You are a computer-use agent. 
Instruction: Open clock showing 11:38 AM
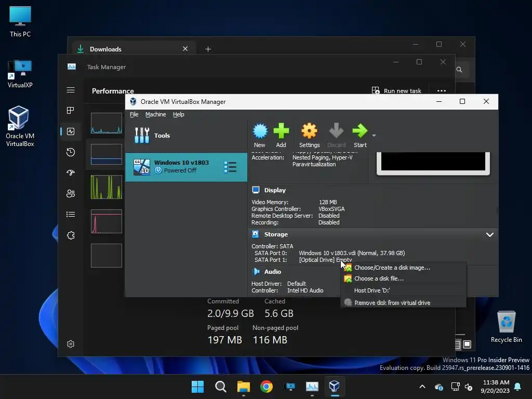pos(495,387)
